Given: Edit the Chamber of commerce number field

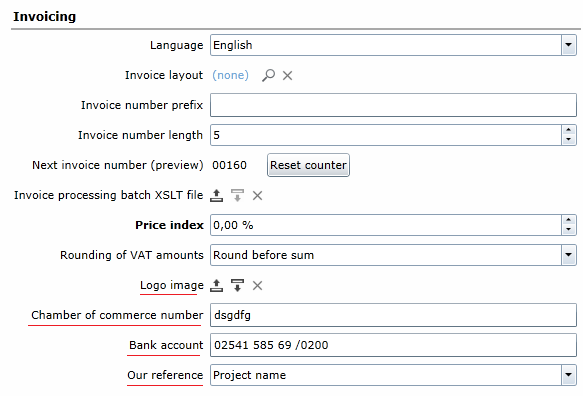Looking at the screenshot, I should [393, 315].
